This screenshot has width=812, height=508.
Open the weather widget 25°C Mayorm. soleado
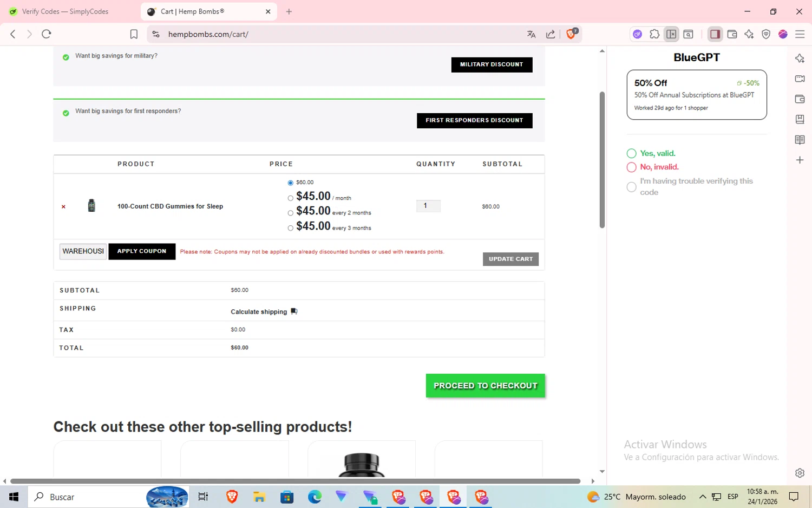coord(637,497)
